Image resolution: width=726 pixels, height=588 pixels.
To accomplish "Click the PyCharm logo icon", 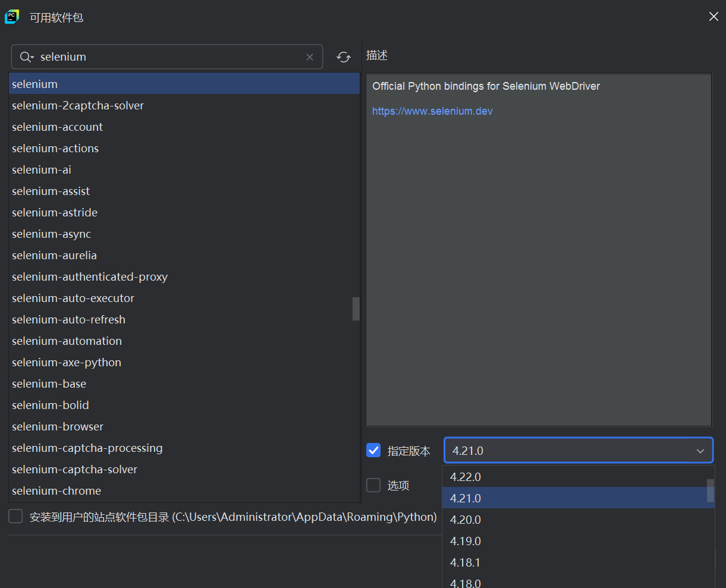I will 12,17.
